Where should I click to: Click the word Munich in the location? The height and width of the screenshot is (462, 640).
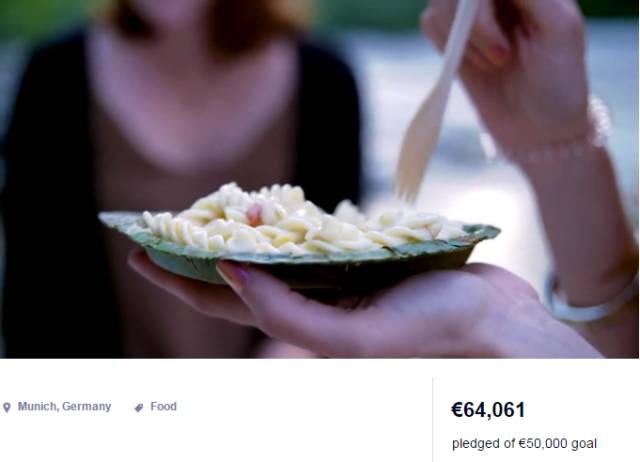click(x=38, y=406)
